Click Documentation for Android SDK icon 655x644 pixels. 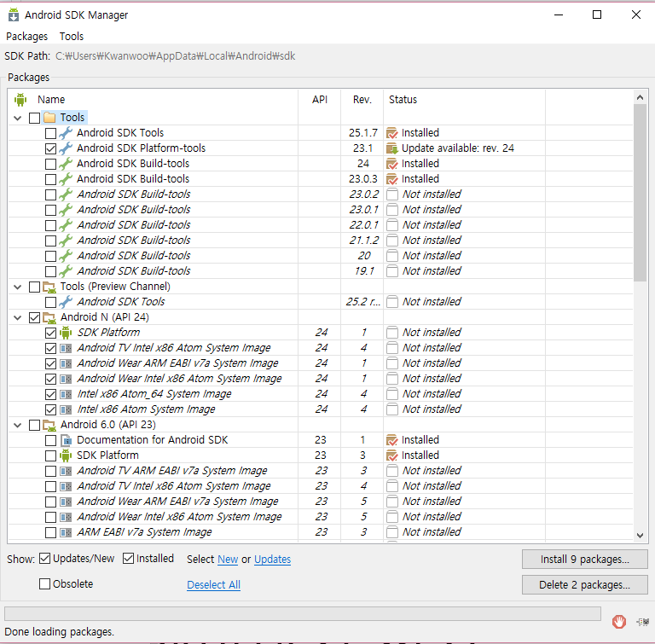click(66, 440)
